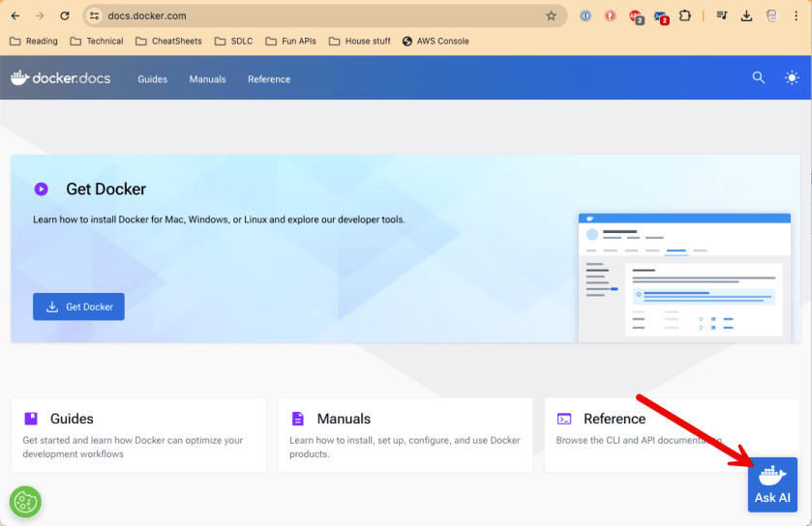Open the Ask AI assistant button
This screenshot has width=812, height=526.
tap(772, 484)
